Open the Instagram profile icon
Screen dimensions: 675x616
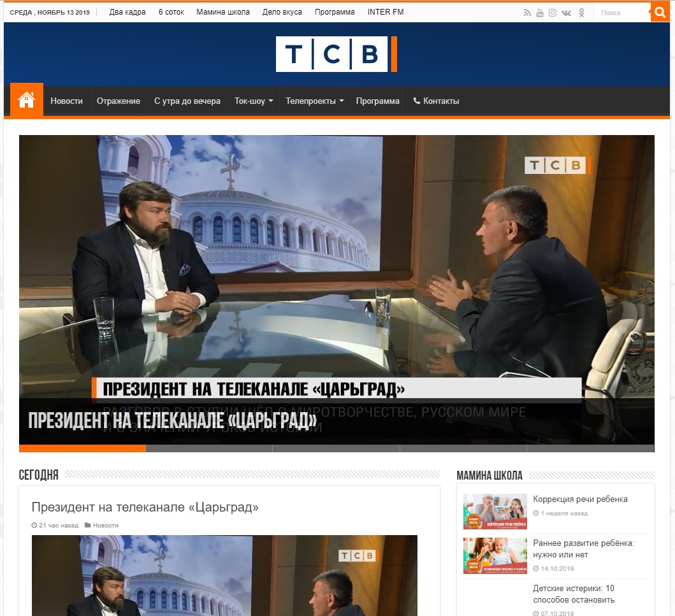(553, 13)
